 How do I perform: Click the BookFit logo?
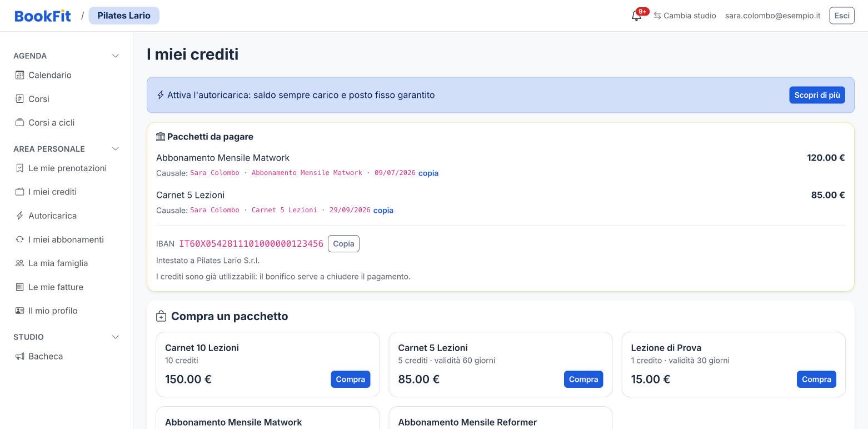[x=43, y=16]
